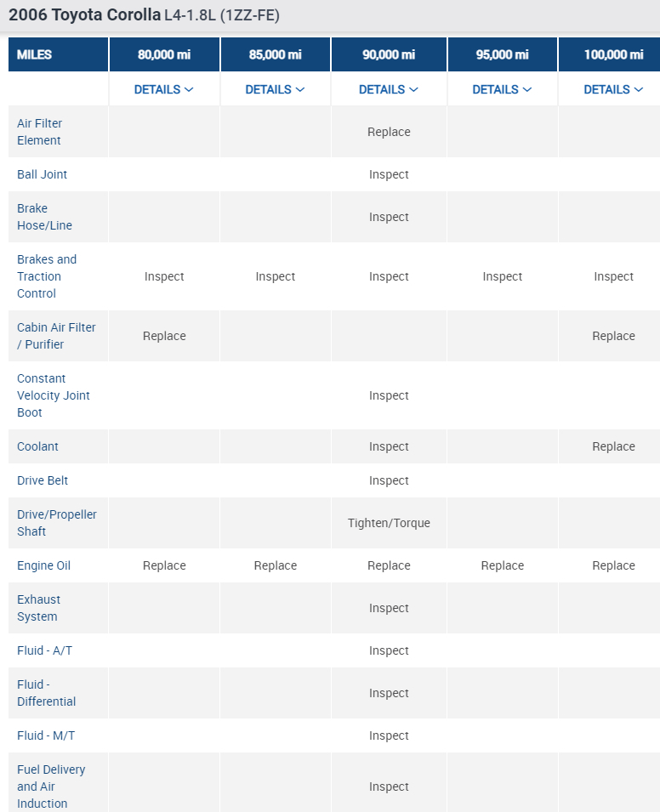Open Drive/Propeller Shaft link

(x=56, y=523)
